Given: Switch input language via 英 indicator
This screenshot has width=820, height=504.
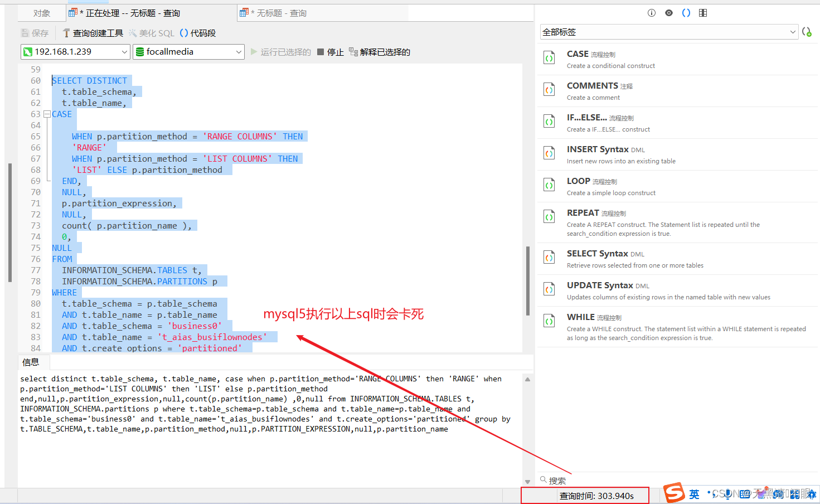Looking at the screenshot, I should 694,494.
